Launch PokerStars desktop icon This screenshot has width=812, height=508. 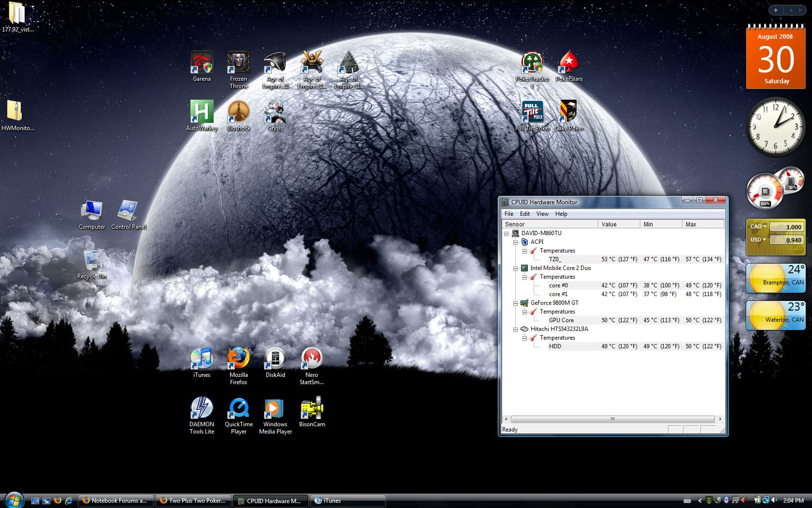[x=569, y=66]
